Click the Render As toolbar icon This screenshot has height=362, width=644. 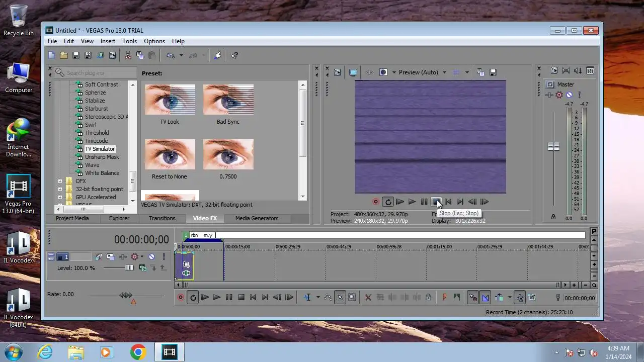pyautogui.click(x=100, y=55)
